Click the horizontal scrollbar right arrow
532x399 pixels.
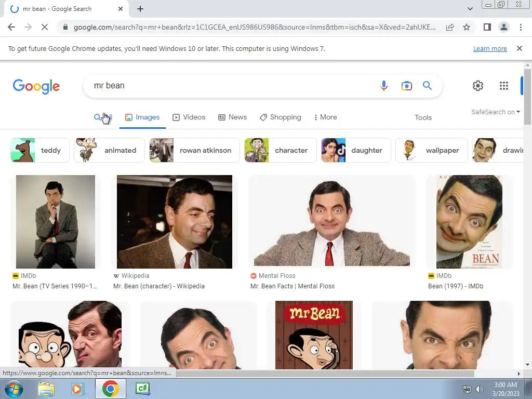[x=518, y=374]
